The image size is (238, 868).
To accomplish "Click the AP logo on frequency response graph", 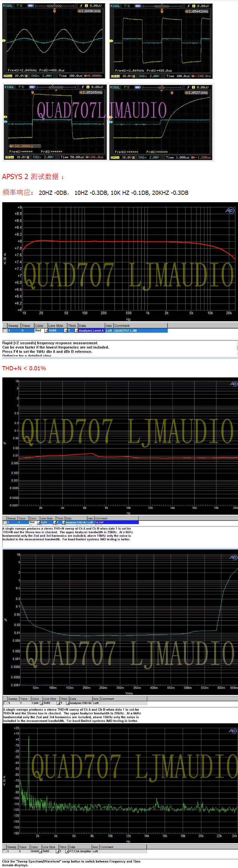I will point(230,211).
